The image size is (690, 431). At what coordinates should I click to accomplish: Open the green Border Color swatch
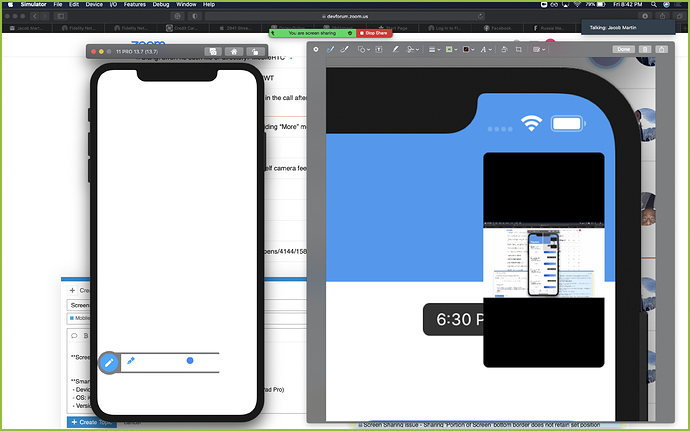[451, 49]
